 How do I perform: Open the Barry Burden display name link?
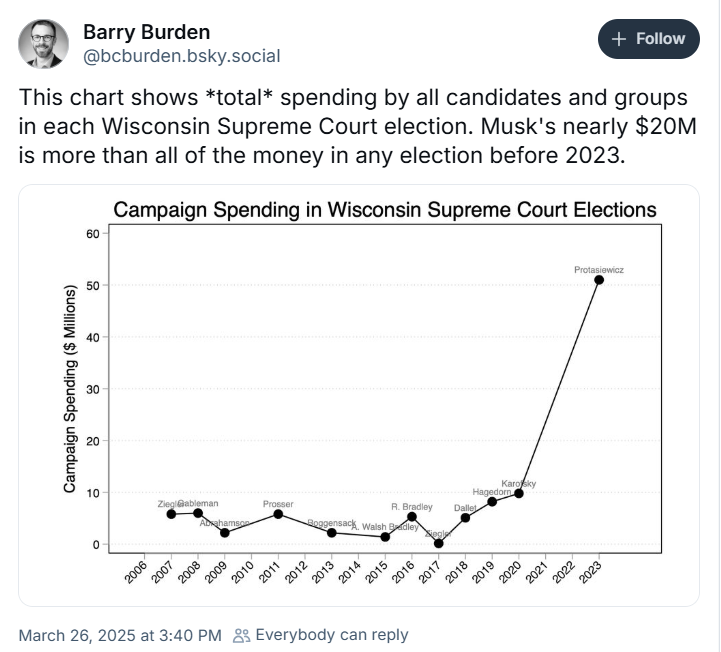(146, 32)
